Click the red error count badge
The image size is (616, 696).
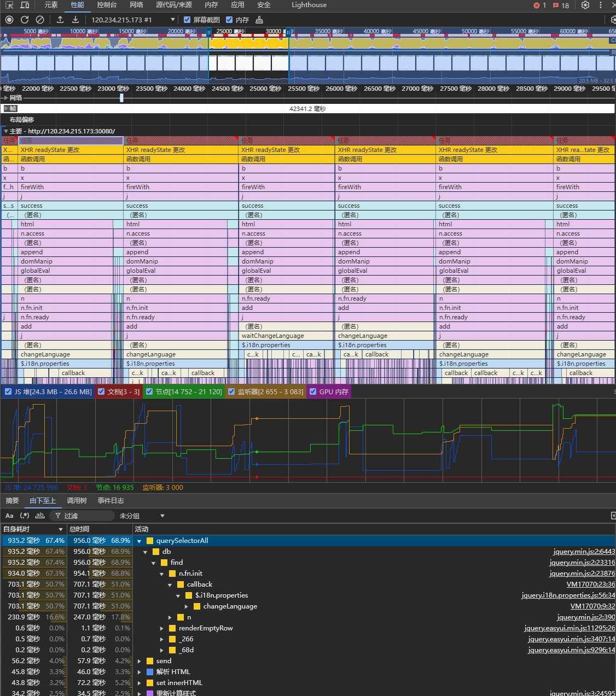pos(539,5)
